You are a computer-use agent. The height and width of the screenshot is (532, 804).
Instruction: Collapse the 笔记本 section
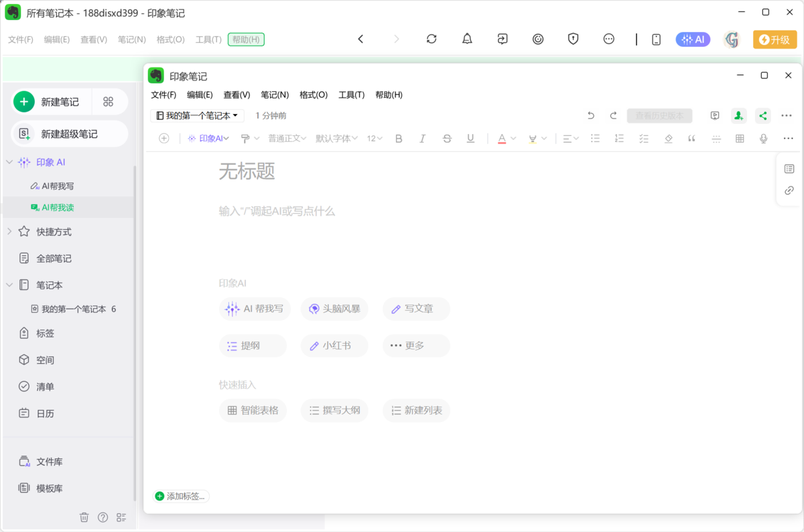(x=9, y=285)
